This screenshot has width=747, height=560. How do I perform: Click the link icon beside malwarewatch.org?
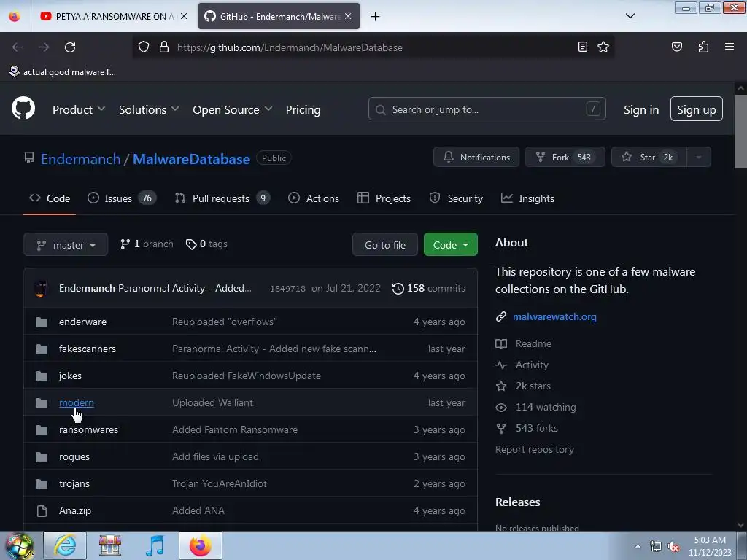[500, 316]
